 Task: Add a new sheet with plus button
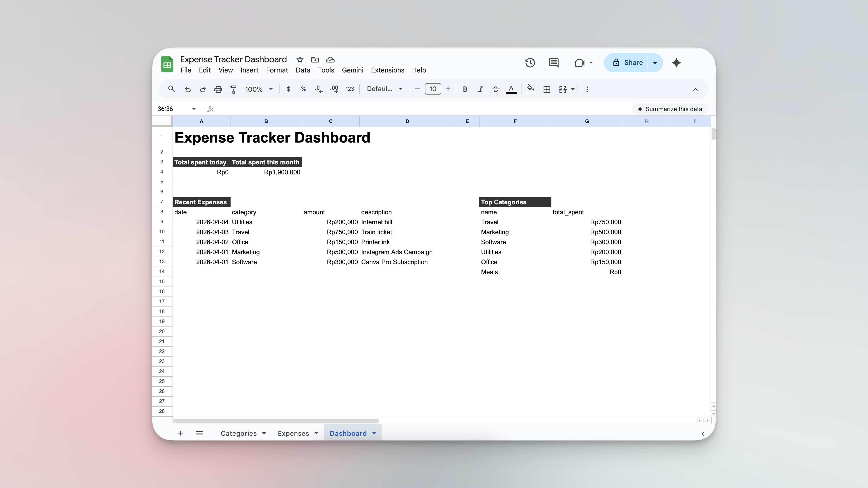[x=180, y=433]
